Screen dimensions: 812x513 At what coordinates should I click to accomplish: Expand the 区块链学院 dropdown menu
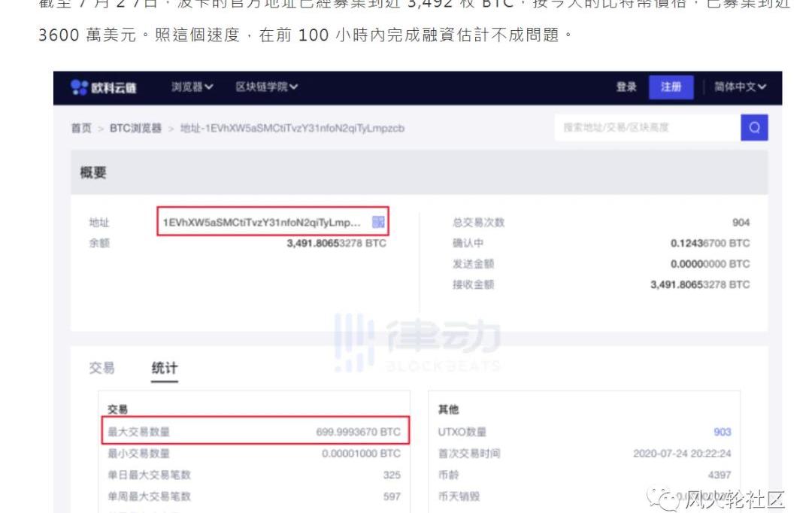267,87
